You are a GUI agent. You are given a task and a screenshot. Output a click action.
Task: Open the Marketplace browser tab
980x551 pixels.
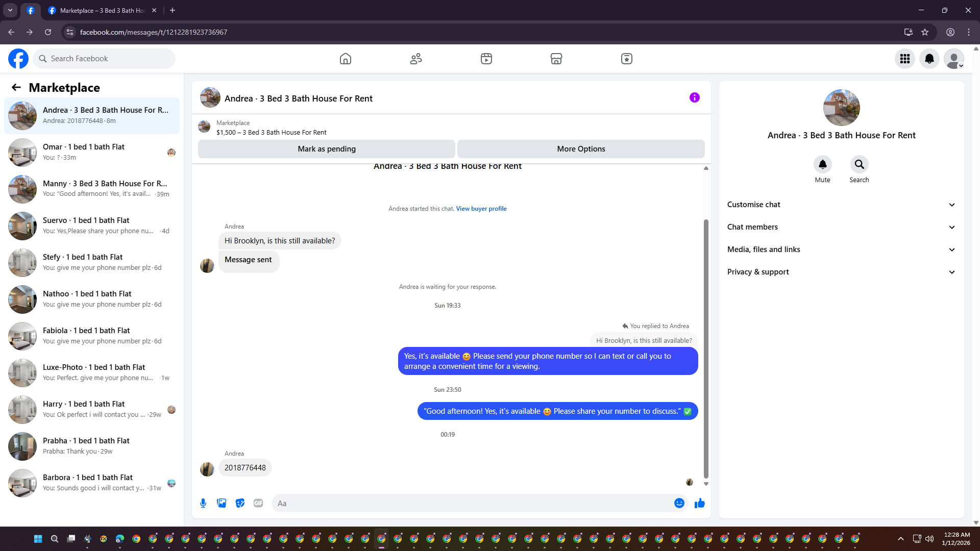(x=102, y=10)
